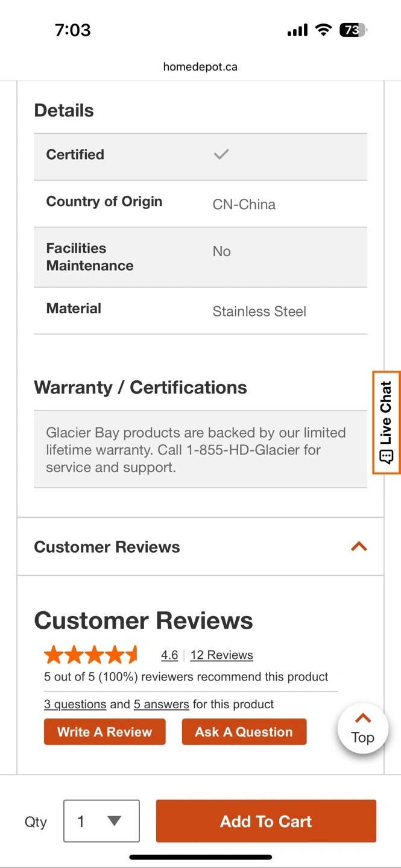Click the orange star rating icons
The height and width of the screenshot is (868, 401).
coord(91,655)
